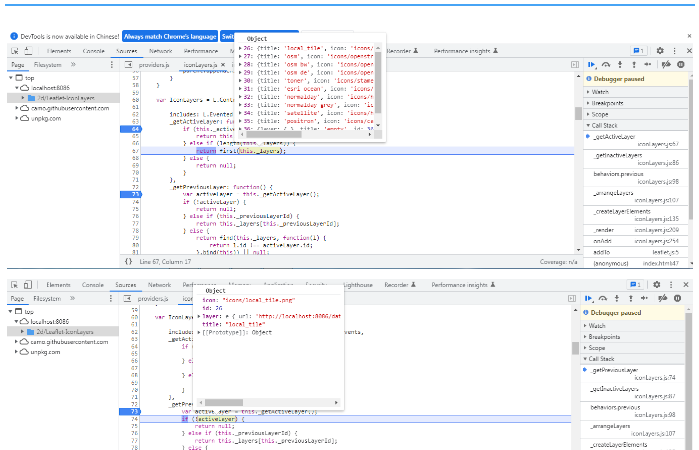Click pretty-print braces icon below upper code editor
This screenshot has height=450, width=699.
[129, 261]
